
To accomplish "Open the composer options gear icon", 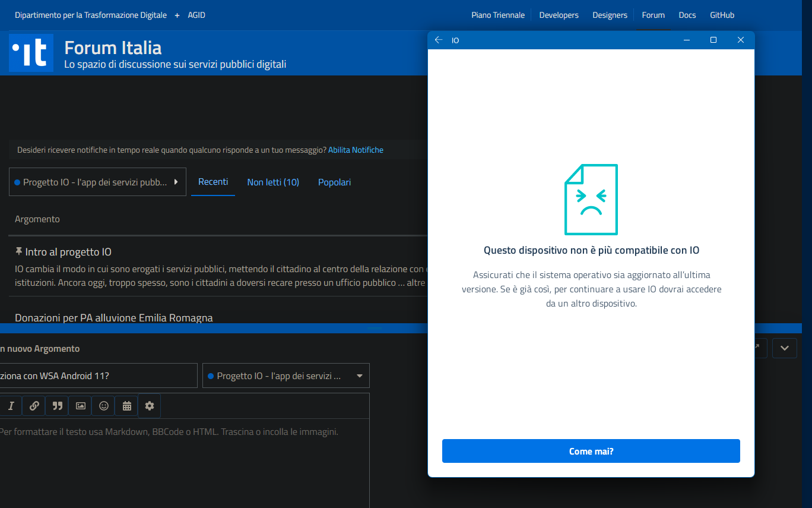I will pos(150,406).
